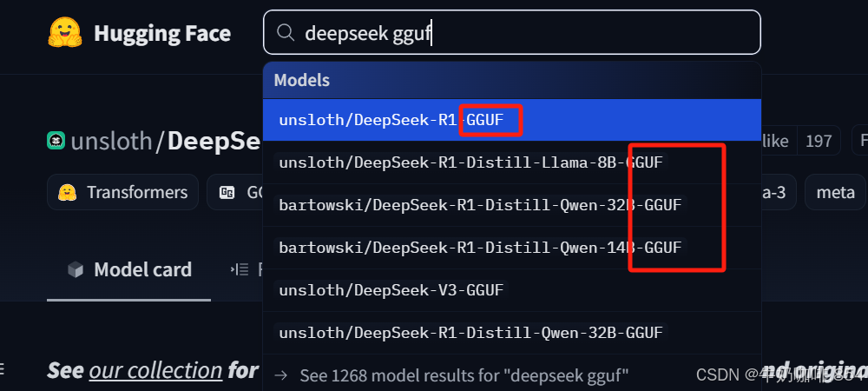The image size is (868, 391).
Task: Click the Transformers emoji icon
Action: point(68,192)
